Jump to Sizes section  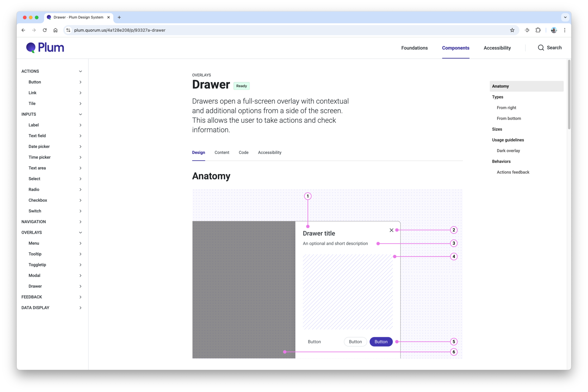(497, 129)
